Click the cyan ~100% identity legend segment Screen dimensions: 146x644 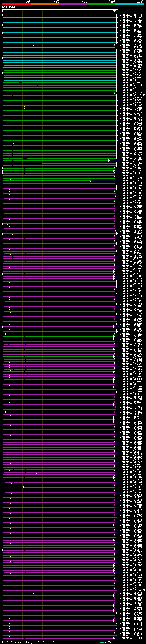tap(130, 4)
